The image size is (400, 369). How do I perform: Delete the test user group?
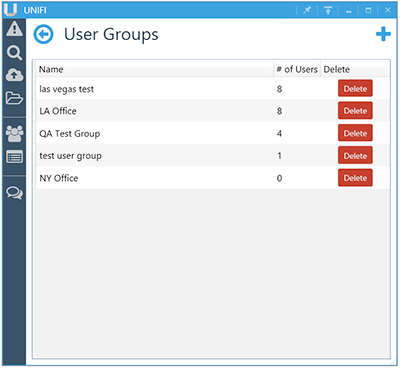click(355, 156)
